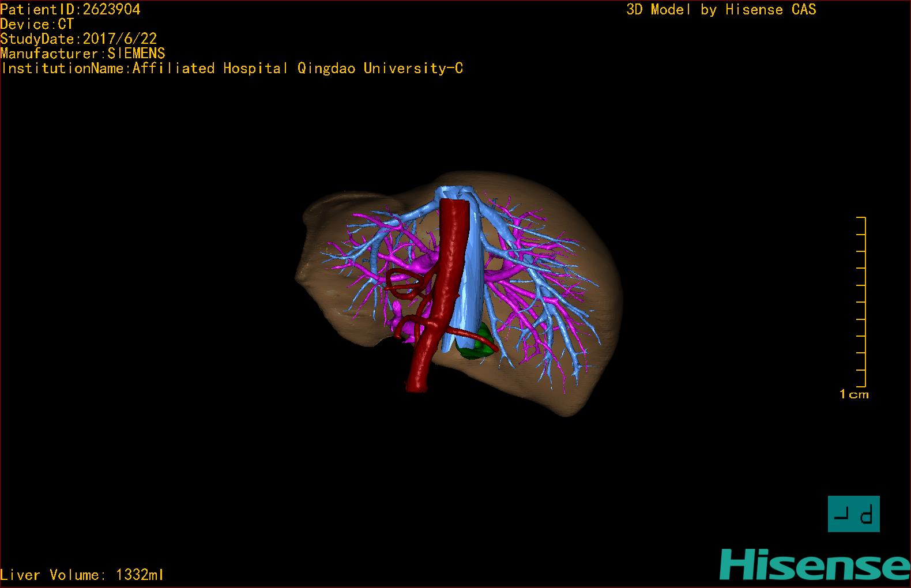The image size is (911, 588).
Task: Click the 1cm scale ruler label
Action: [x=854, y=394]
